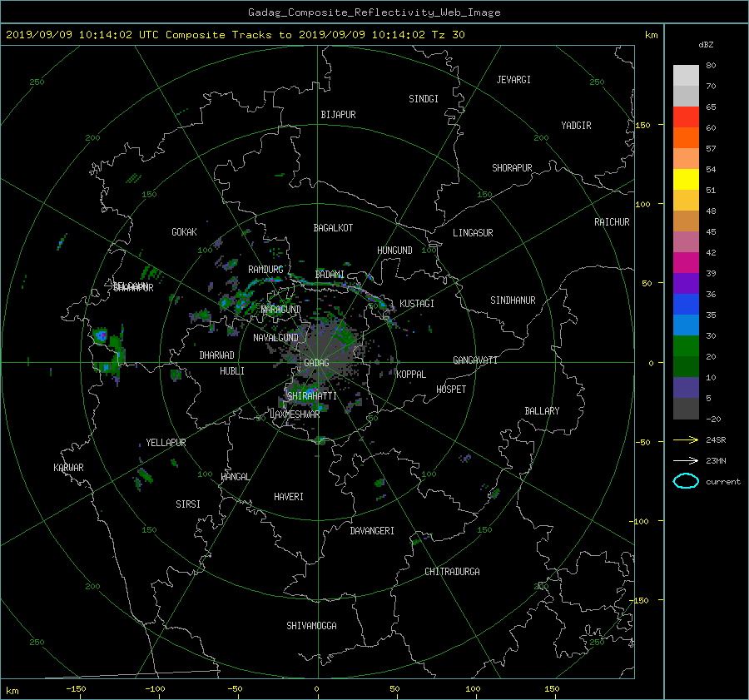This screenshot has width=749, height=700.
Task: Select the BAGALKOT label on map
Action: [x=333, y=228]
